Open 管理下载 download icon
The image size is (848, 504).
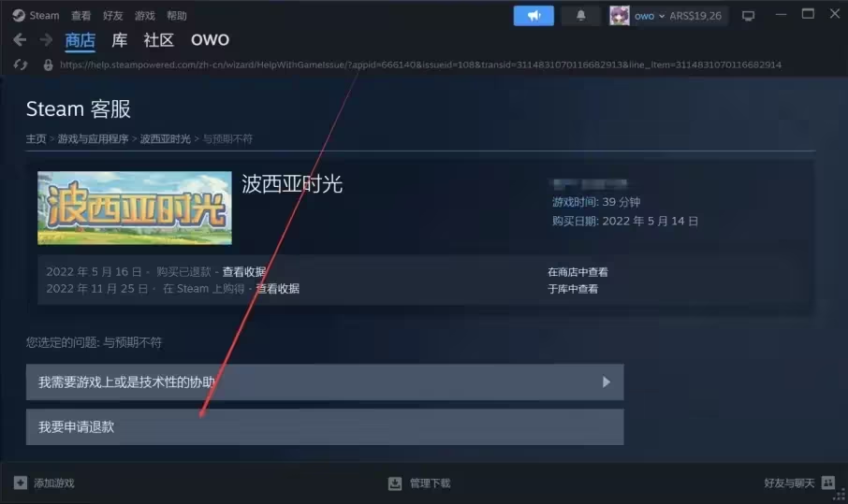(395, 482)
